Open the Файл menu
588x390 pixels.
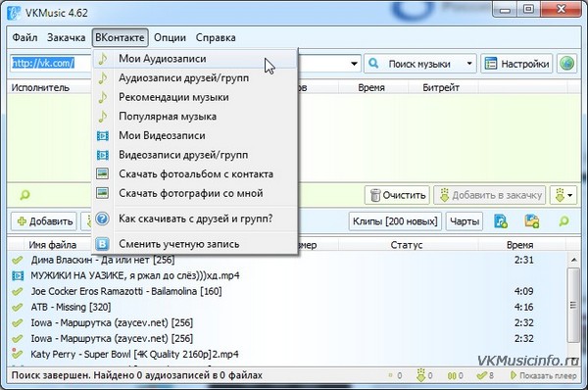pos(24,38)
